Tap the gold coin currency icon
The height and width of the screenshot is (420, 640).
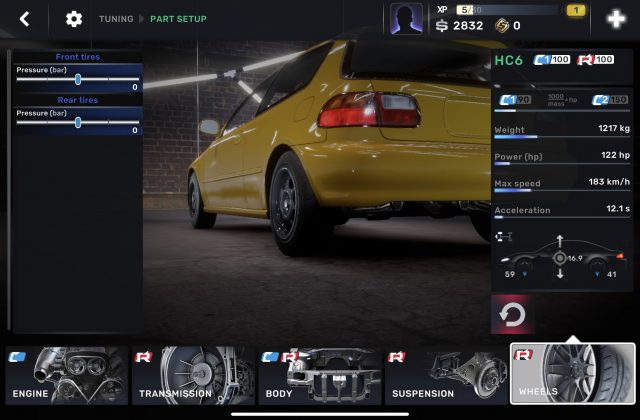(x=501, y=26)
